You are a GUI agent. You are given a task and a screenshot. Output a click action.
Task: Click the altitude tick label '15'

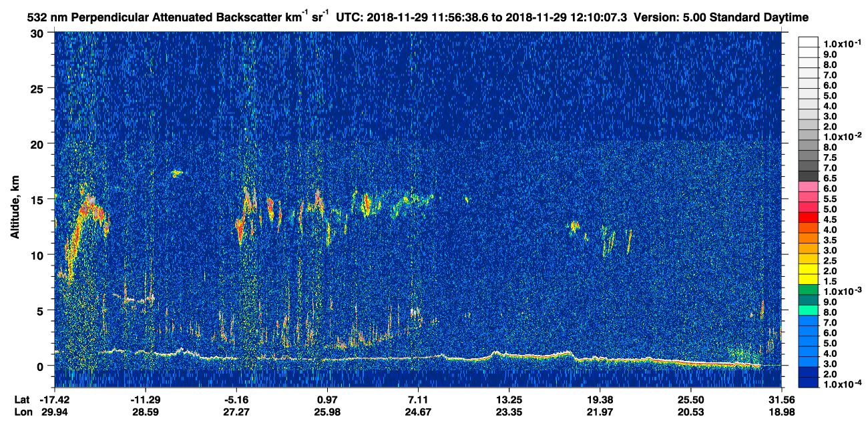(x=39, y=199)
